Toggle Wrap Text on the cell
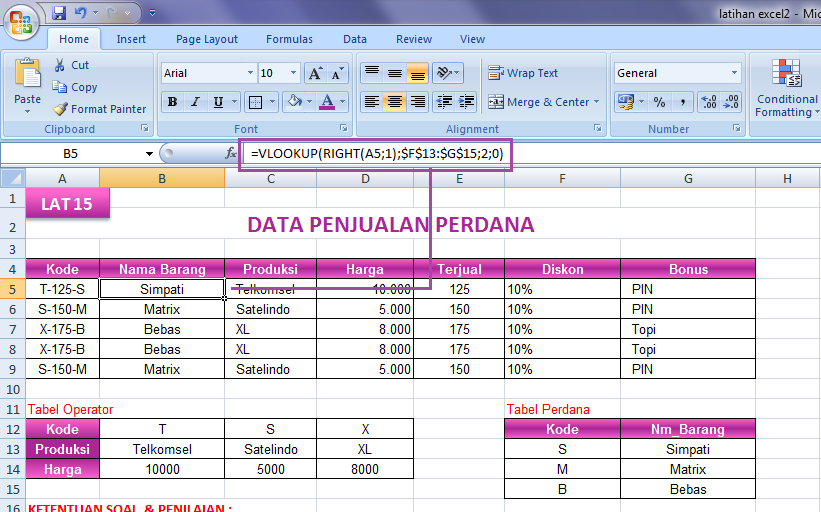Image resolution: width=821 pixels, height=512 pixels. pos(523,73)
